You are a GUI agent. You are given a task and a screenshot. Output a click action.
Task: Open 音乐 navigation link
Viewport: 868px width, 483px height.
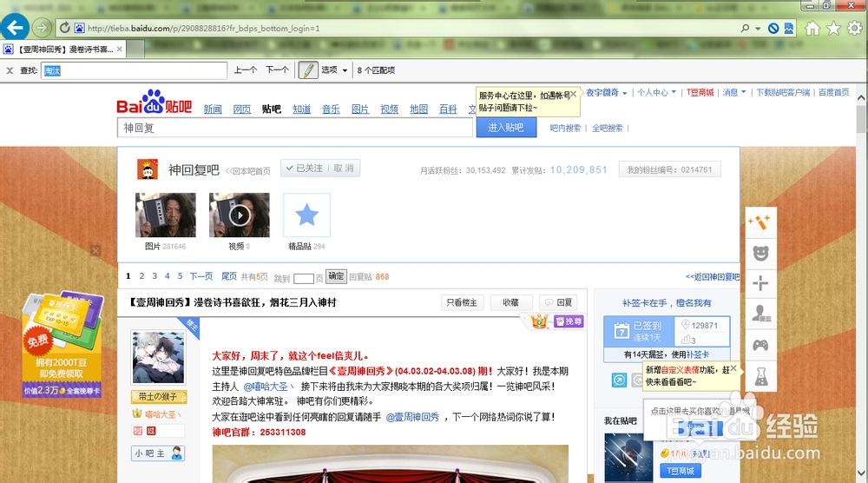click(x=331, y=109)
